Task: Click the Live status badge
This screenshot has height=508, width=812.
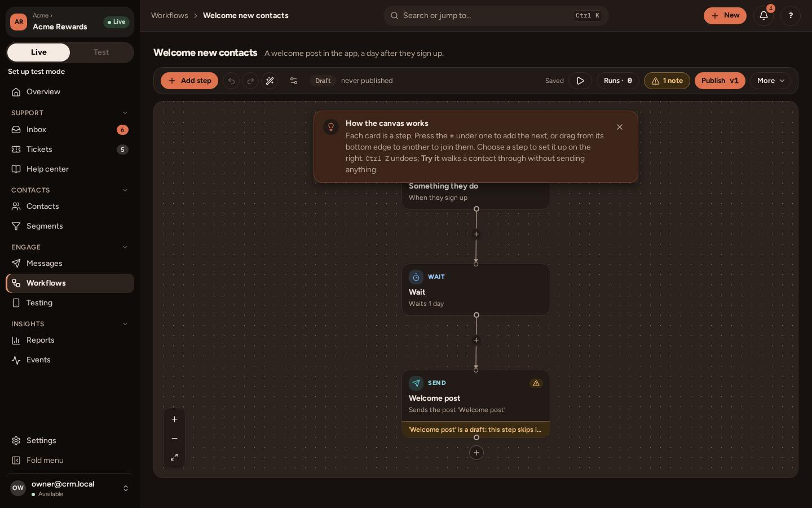Action: pos(116,22)
